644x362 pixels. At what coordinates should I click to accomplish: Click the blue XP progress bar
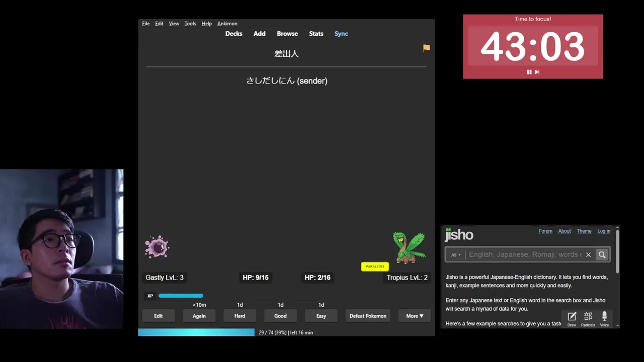[x=181, y=296]
